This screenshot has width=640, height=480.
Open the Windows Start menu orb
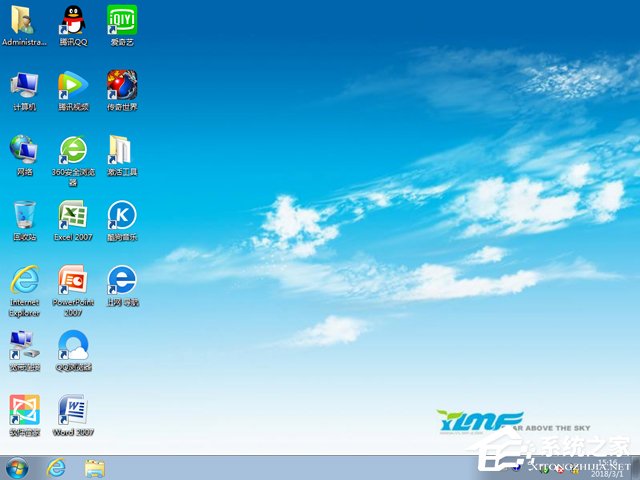(17, 468)
